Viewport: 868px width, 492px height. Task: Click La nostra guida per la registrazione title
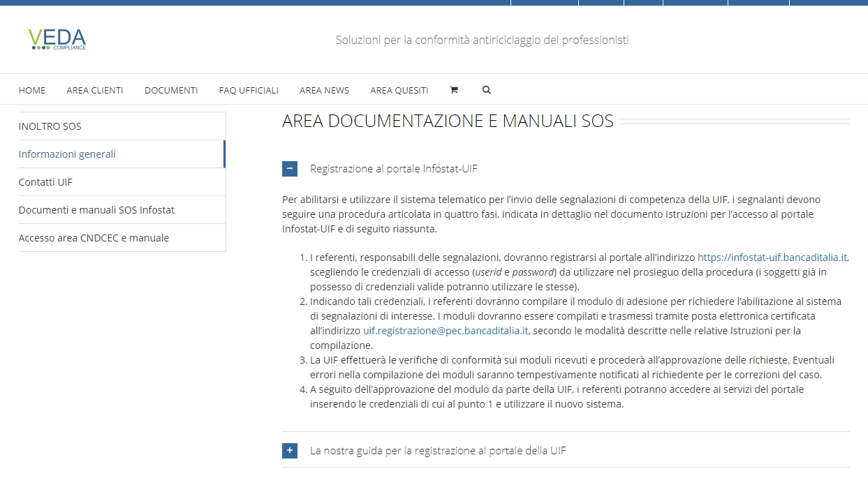438,451
